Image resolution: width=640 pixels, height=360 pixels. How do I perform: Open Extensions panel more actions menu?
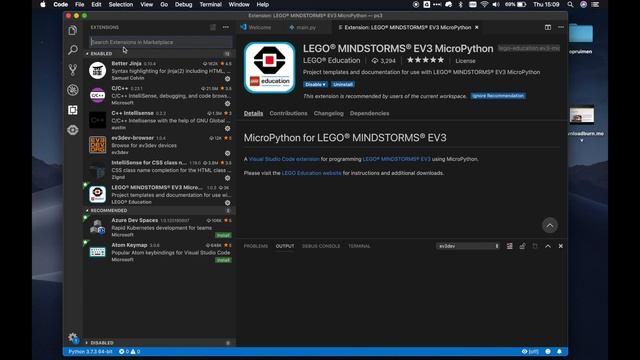(x=226, y=27)
